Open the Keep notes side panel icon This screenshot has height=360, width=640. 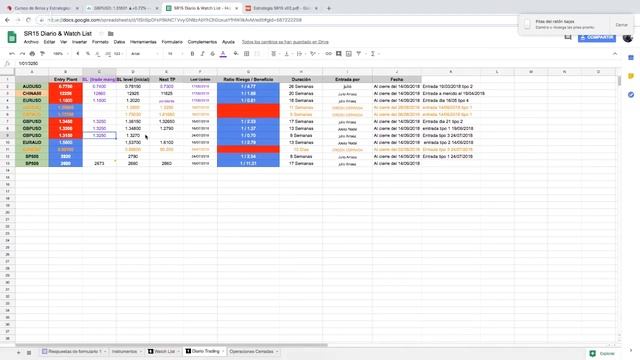[x=631, y=76]
